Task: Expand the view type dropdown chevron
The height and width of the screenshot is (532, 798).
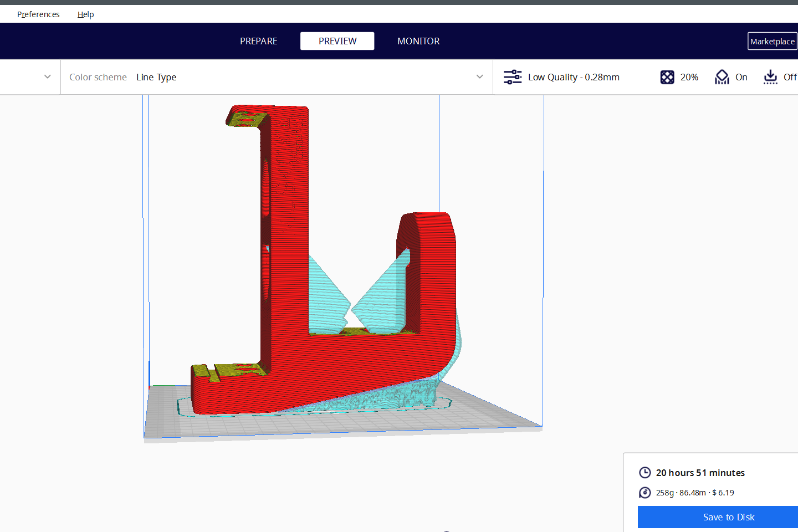Action: (48, 77)
